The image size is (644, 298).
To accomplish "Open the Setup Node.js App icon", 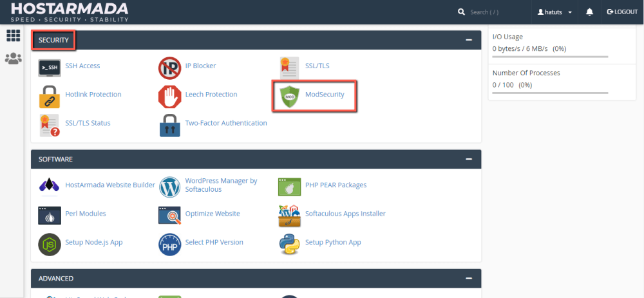I will pyautogui.click(x=50, y=245).
